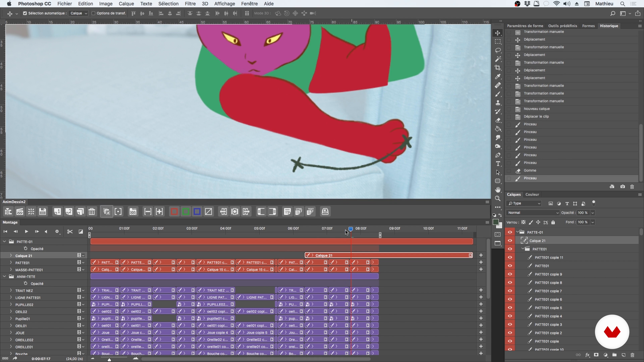644x362 pixels.
Task: Open the Normal blend mode dropdown
Action: click(x=533, y=213)
